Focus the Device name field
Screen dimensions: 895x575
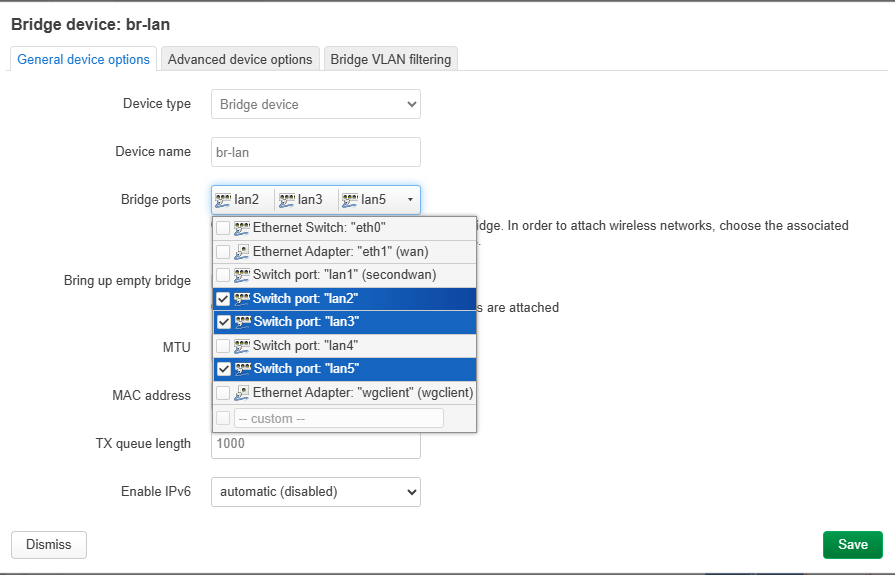click(316, 152)
